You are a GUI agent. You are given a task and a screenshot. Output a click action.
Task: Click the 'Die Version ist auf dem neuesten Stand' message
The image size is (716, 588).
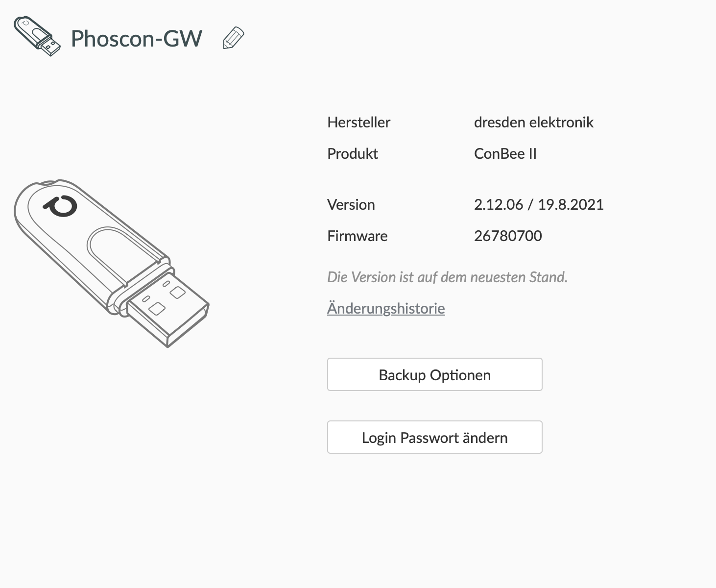[447, 277]
